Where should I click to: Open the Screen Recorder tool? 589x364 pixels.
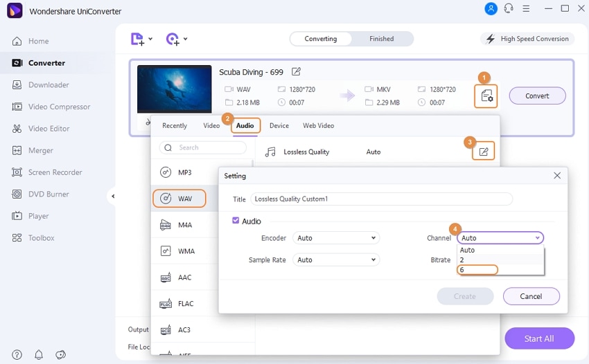47,172
